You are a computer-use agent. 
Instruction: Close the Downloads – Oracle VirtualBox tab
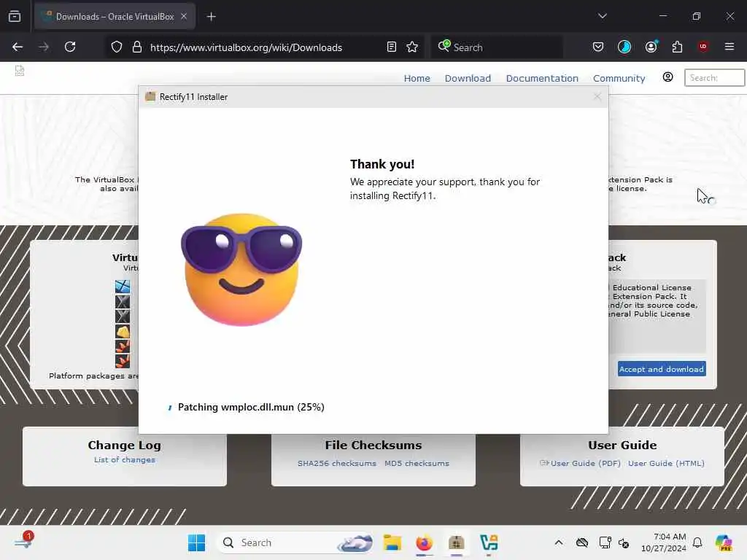coord(184,16)
